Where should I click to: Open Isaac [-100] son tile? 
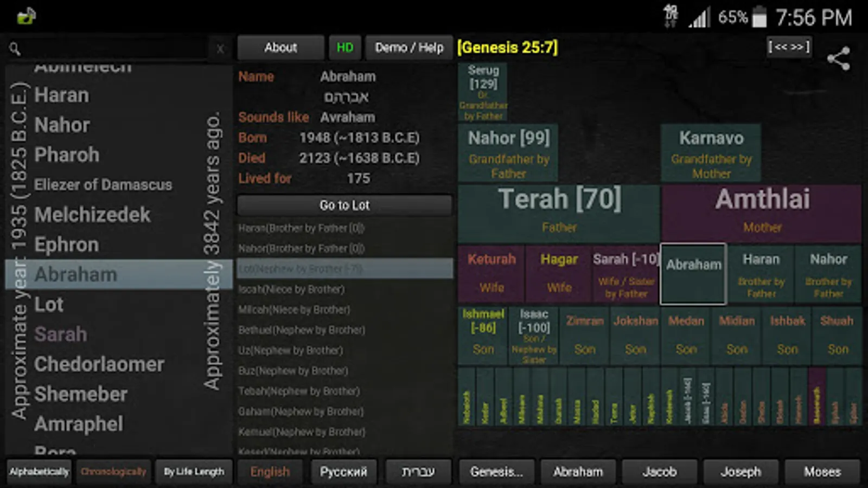[534, 335]
